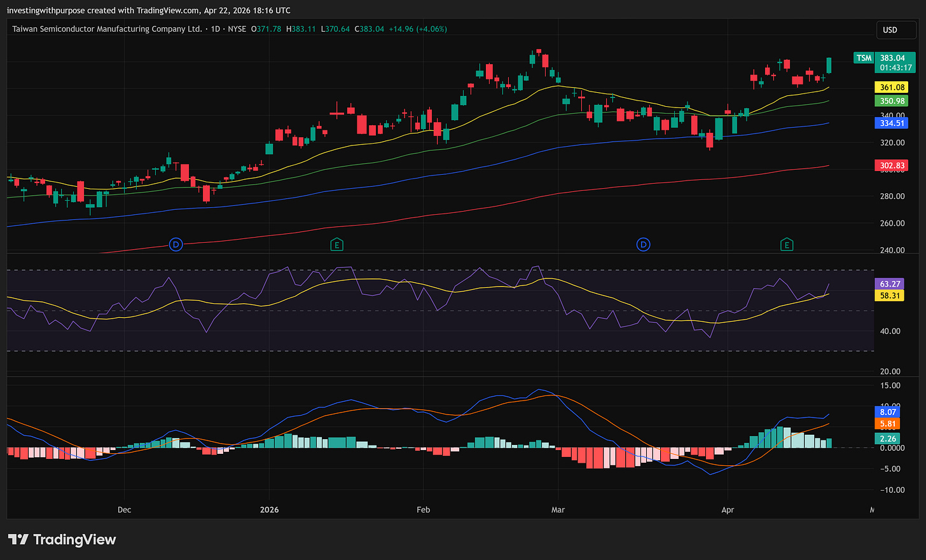Click the 320.00 price scale label
Viewport: 926px width, 560px height.
[892, 143]
